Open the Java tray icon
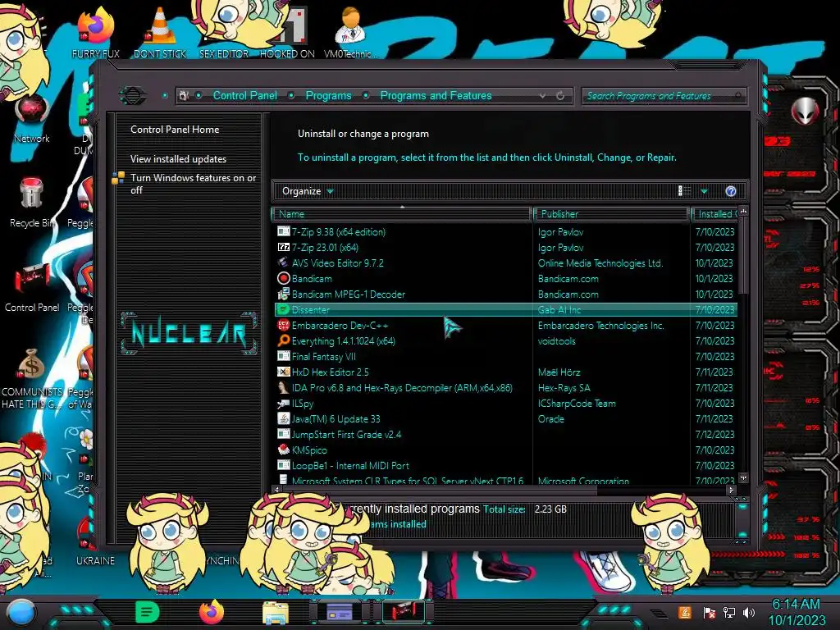Image resolution: width=840 pixels, height=630 pixels. (x=685, y=612)
